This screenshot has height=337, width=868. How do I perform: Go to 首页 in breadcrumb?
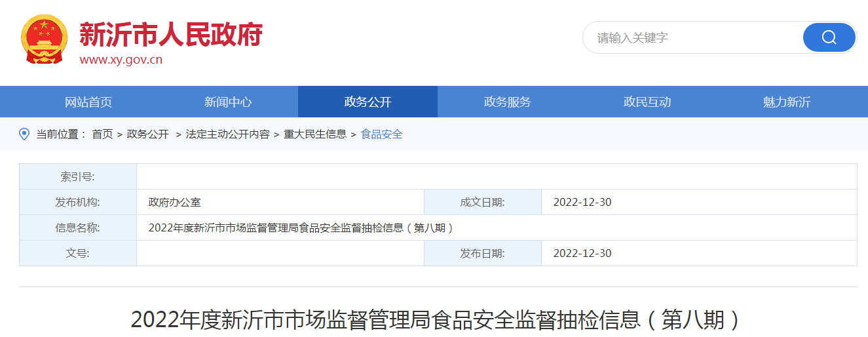click(x=102, y=134)
